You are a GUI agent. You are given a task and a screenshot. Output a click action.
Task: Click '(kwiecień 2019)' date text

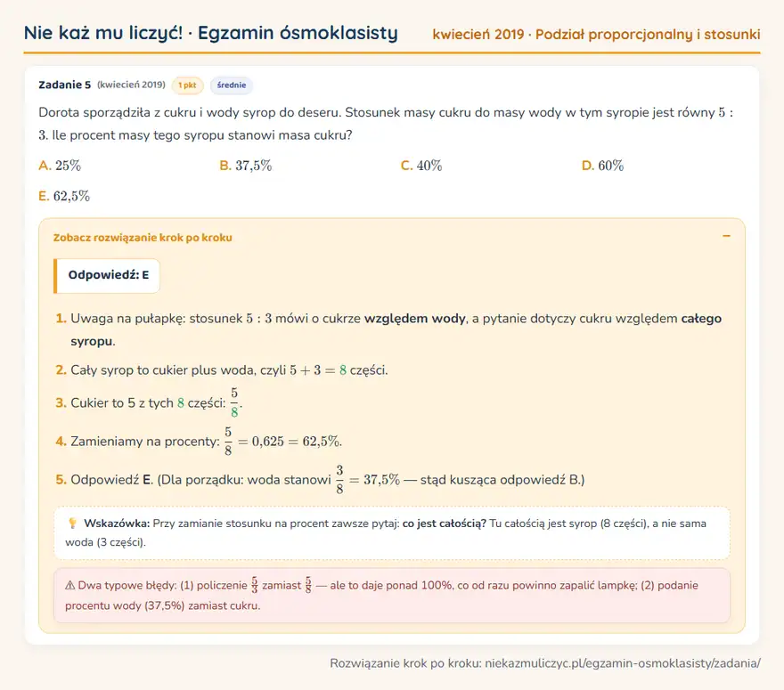click(x=131, y=85)
